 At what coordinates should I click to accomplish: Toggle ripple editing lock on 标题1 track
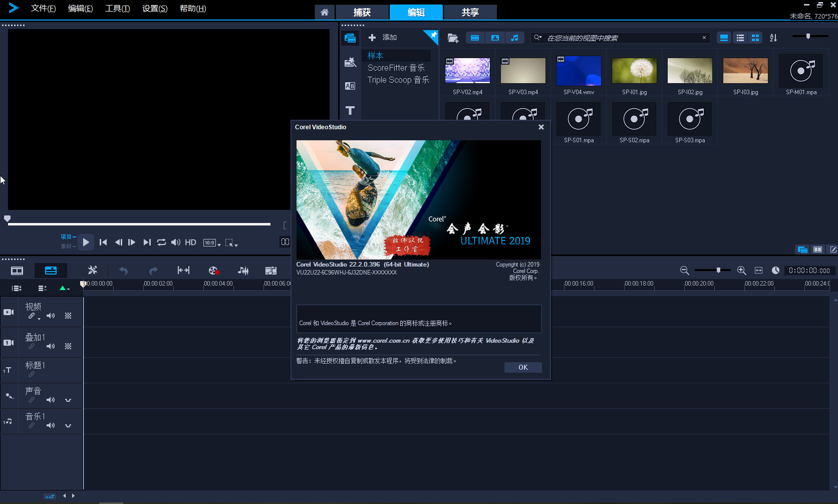pyautogui.click(x=32, y=374)
